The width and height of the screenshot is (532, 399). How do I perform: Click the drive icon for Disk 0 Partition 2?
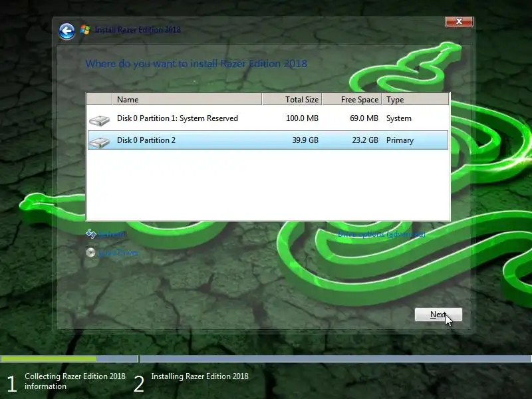pyautogui.click(x=99, y=142)
